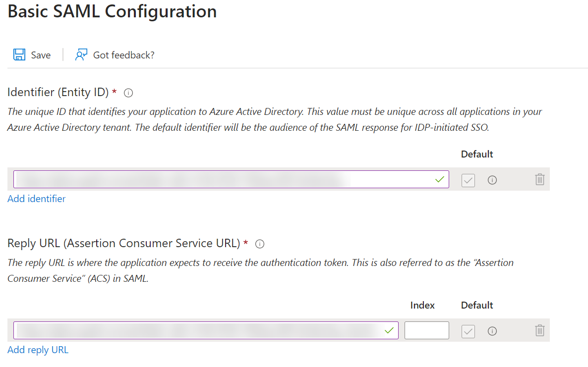Click the Save icon on the toolbar
This screenshot has height=367, width=588.
tap(19, 54)
